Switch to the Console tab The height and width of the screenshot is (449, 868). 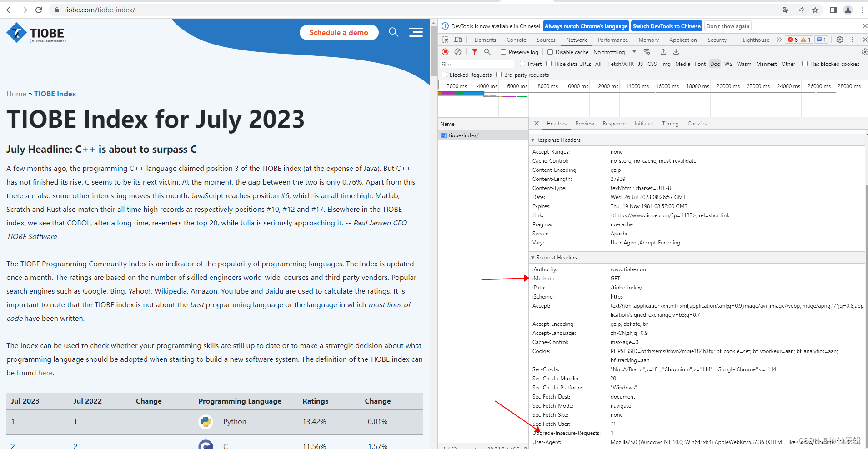coord(516,40)
